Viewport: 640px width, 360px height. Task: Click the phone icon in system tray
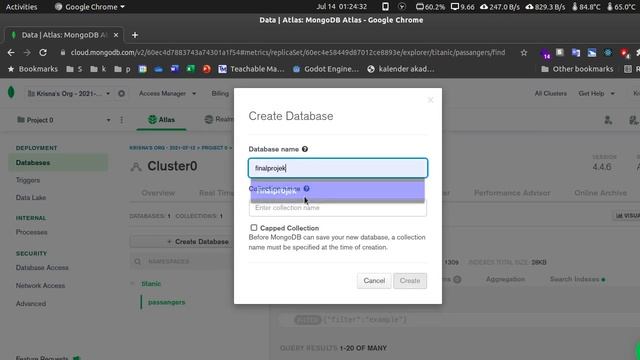click(x=385, y=7)
